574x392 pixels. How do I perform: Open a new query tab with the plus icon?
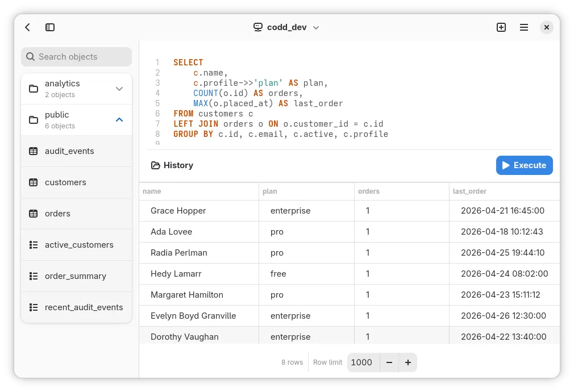click(501, 27)
